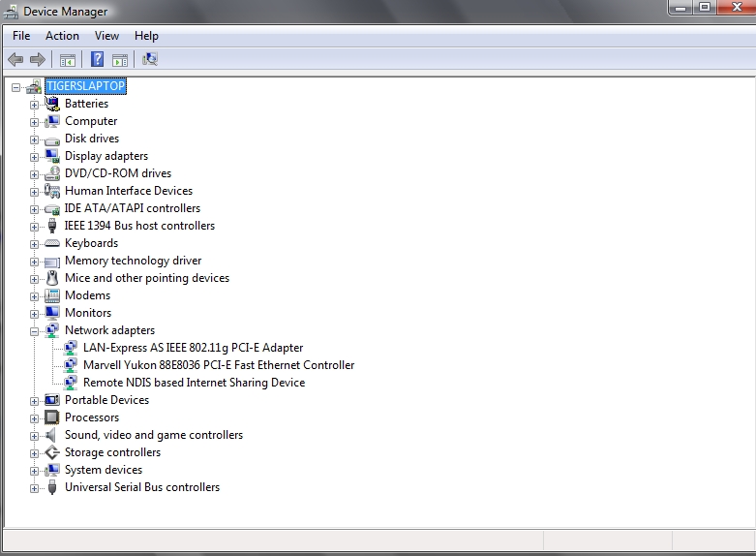The image size is (756, 556).
Task: Click the IEEE 1394 Bus host controllers icon
Action: pyautogui.click(x=52, y=226)
